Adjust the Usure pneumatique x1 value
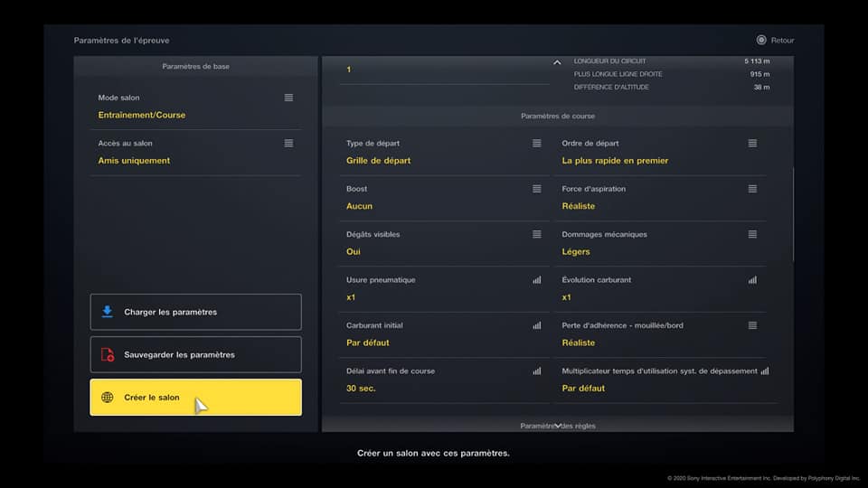Screen dimensions: 868x488 [x=351, y=297]
